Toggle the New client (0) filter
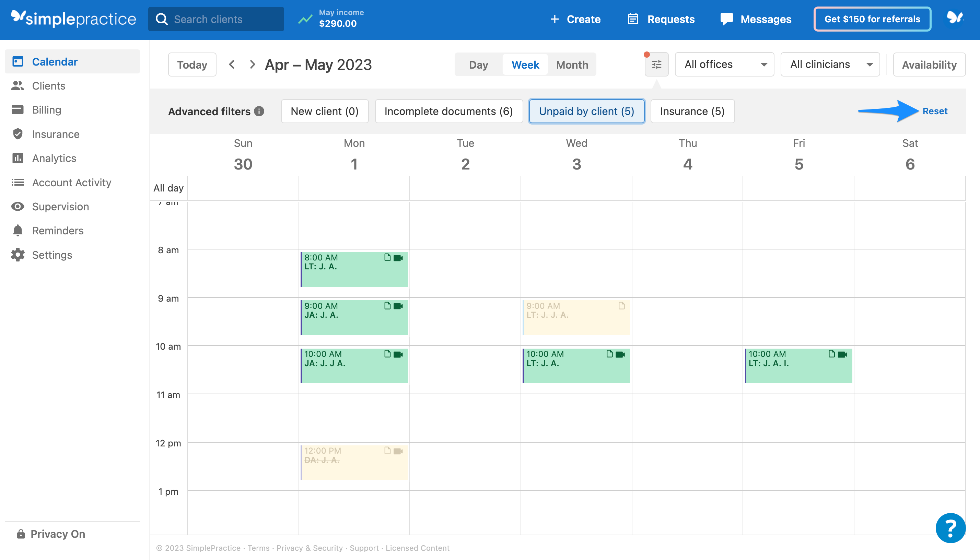 click(325, 111)
